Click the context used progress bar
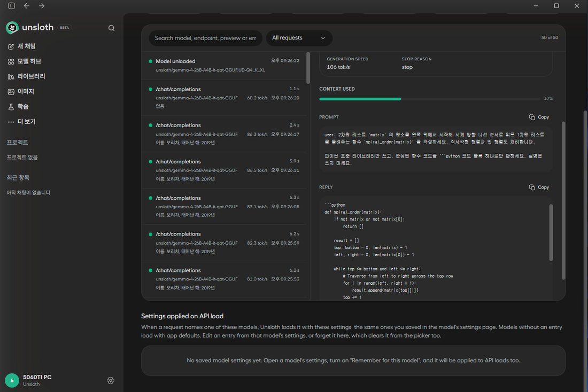Image resolution: width=588 pixels, height=392 pixels. [430, 99]
